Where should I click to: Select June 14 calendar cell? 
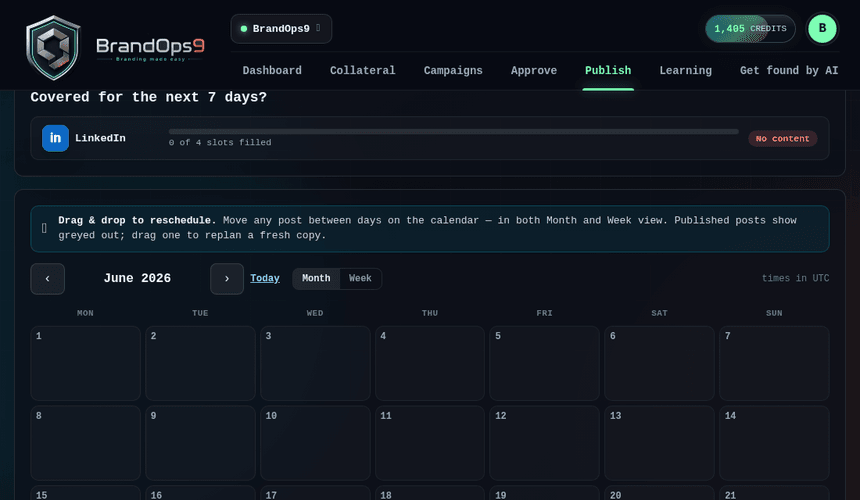pos(774,443)
